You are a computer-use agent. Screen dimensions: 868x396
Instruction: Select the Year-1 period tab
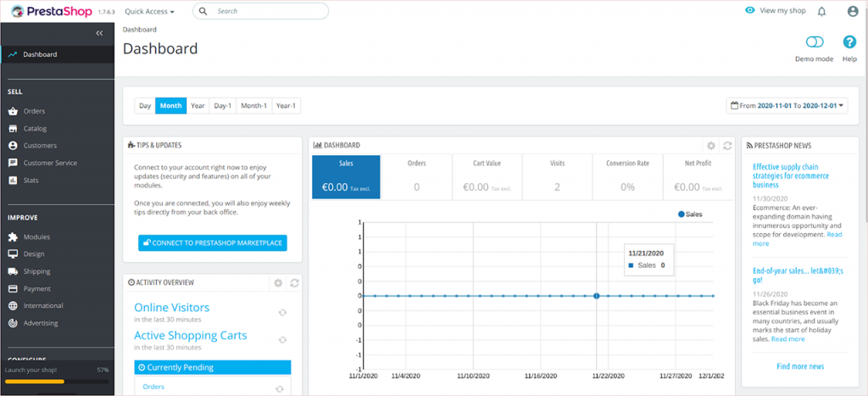[x=287, y=106]
